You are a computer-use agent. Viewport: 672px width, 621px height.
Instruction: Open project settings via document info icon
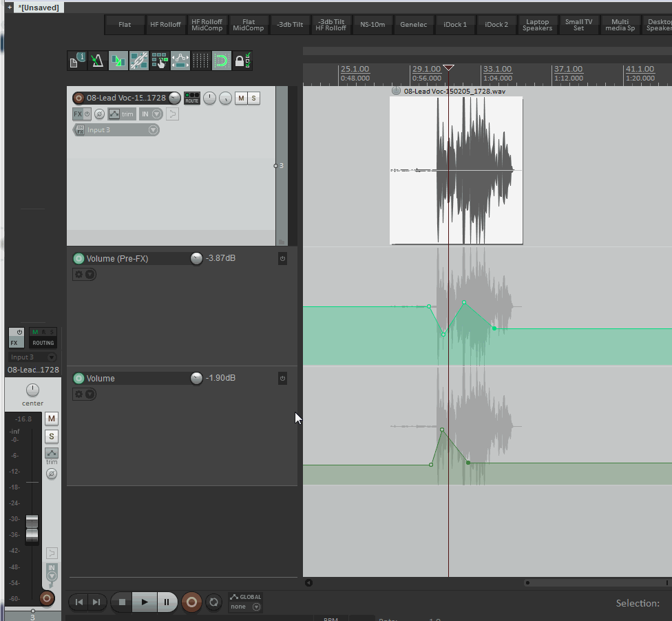click(x=76, y=61)
